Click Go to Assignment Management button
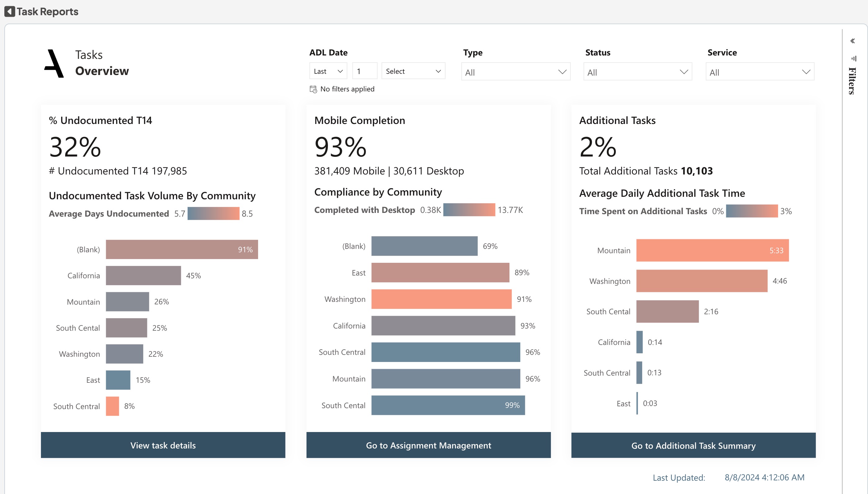The height and width of the screenshot is (494, 868). click(x=428, y=445)
